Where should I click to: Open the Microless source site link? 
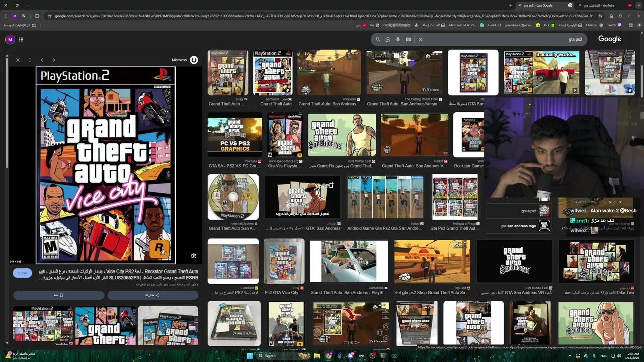click(179, 60)
